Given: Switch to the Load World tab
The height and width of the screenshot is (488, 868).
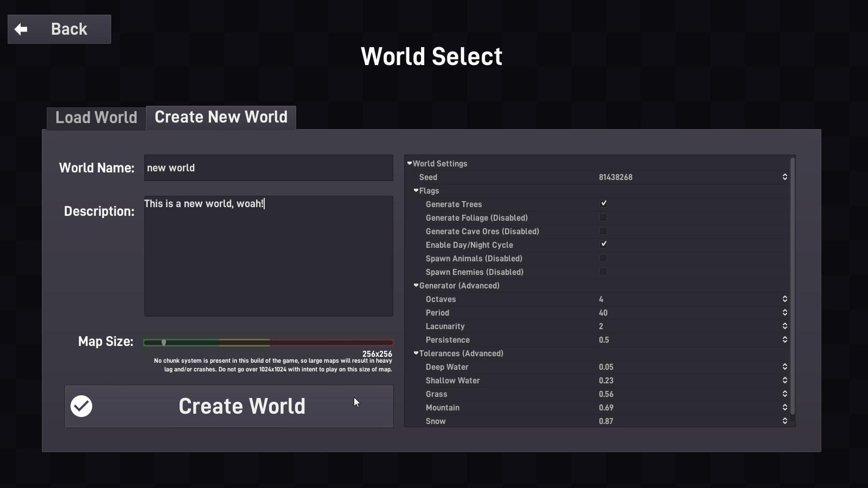Looking at the screenshot, I should pos(96,118).
